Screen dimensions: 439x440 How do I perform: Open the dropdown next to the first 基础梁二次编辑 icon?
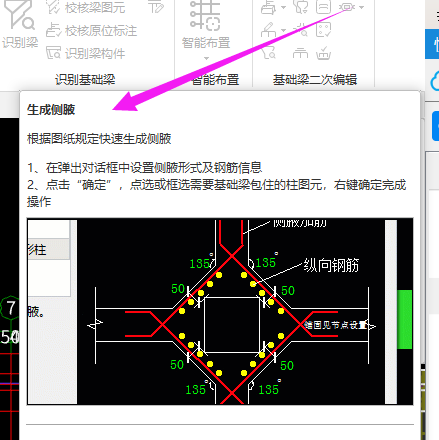pos(283,7)
